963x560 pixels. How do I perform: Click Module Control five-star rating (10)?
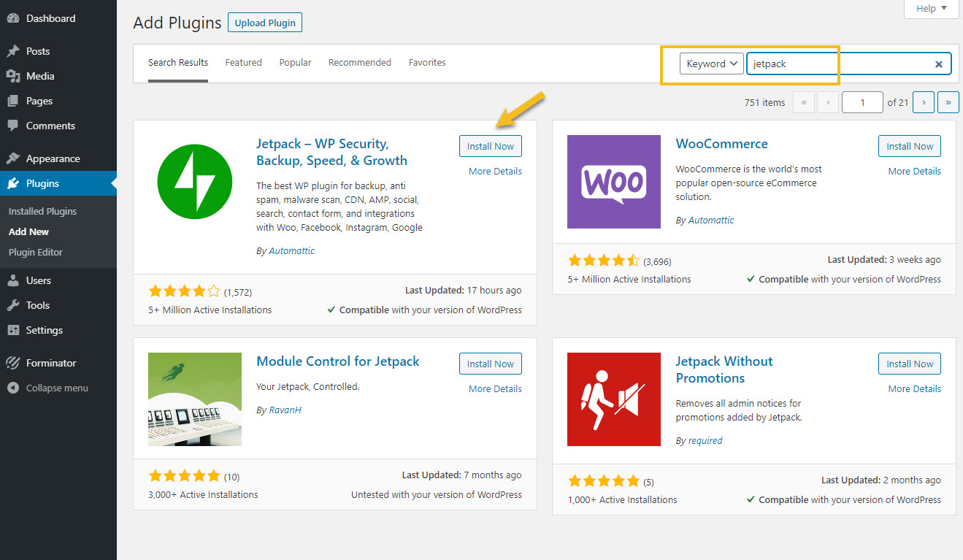(184, 476)
